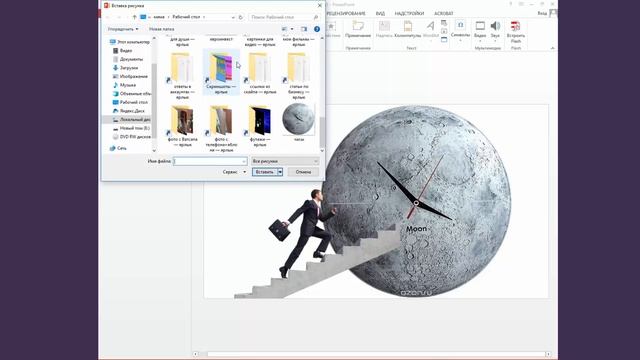640x360 pixels.
Task: Open the 'ответы в аккаунтах' folder
Action: click(x=182, y=76)
